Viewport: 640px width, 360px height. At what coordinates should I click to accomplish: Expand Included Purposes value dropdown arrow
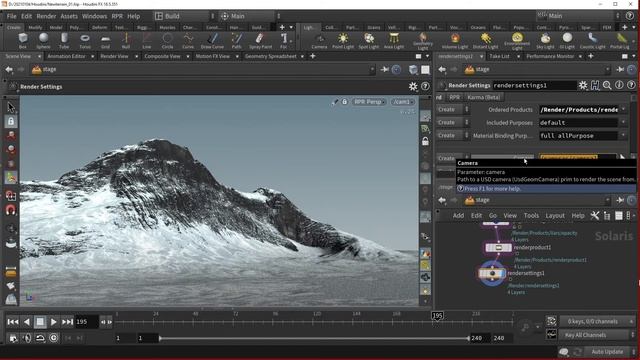point(624,122)
